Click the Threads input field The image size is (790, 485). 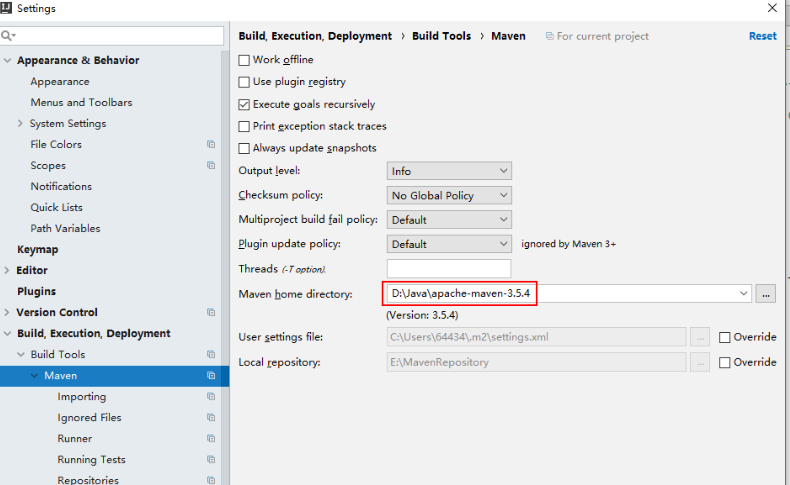pyautogui.click(x=449, y=268)
